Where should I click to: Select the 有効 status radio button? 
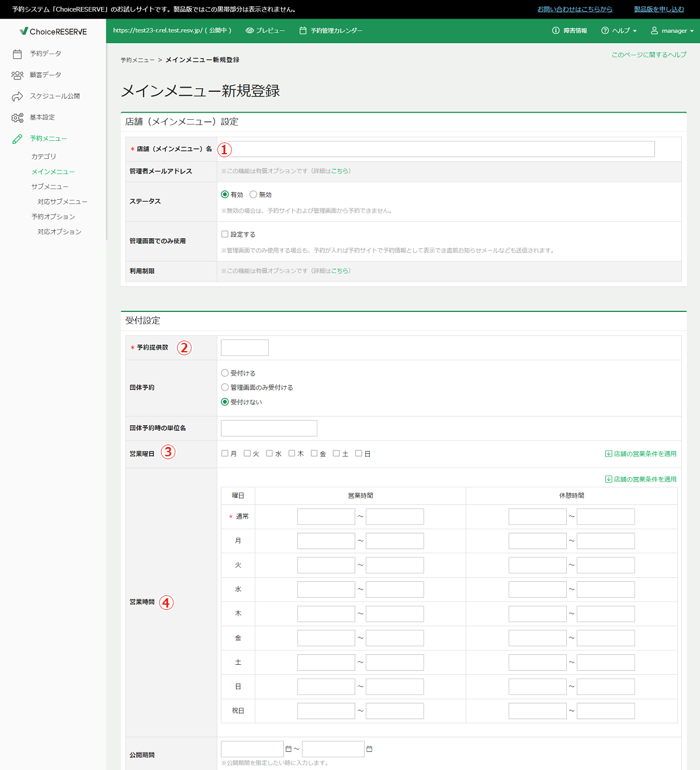[x=225, y=195]
